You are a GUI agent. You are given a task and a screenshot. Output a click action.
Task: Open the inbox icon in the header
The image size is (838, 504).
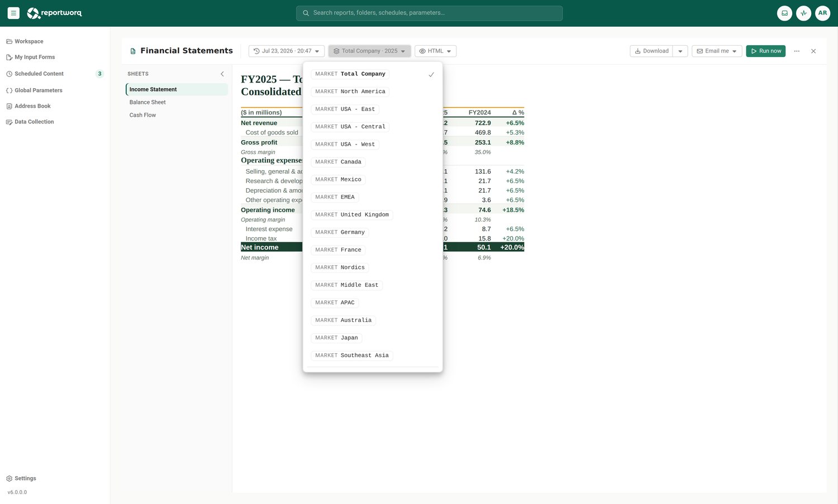pyautogui.click(x=784, y=13)
